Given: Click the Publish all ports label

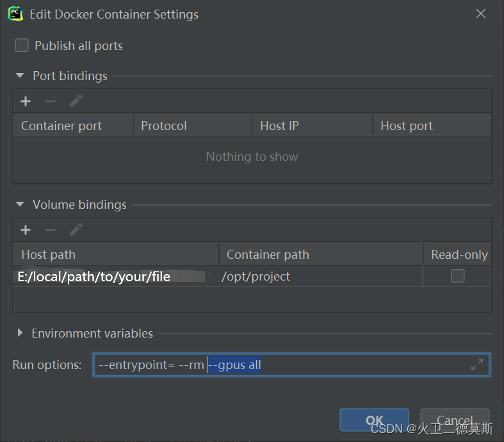Looking at the screenshot, I should click(x=79, y=45).
